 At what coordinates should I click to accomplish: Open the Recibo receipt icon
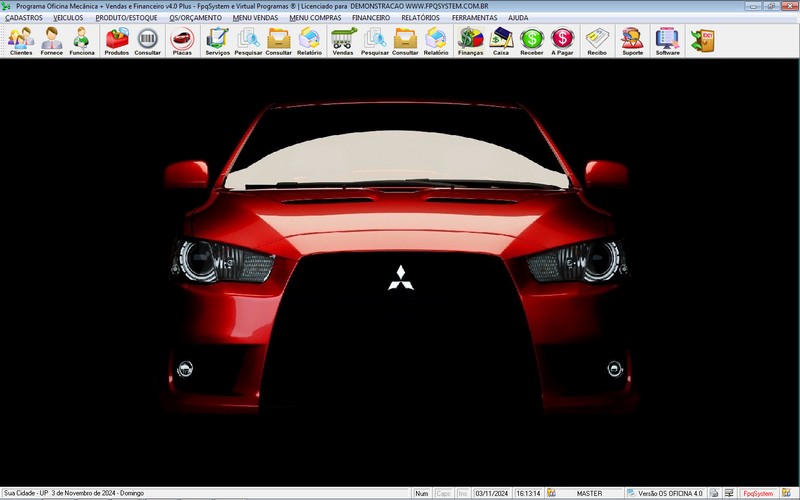click(x=597, y=40)
